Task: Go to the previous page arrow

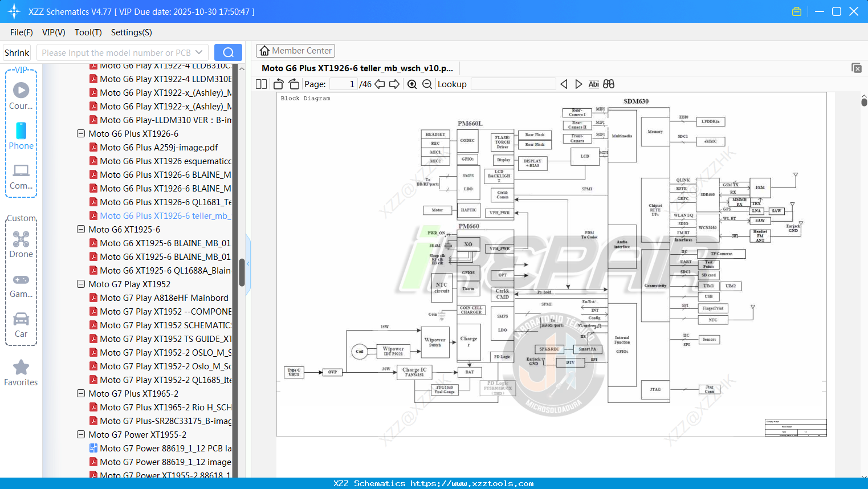Action: click(x=380, y=84)
